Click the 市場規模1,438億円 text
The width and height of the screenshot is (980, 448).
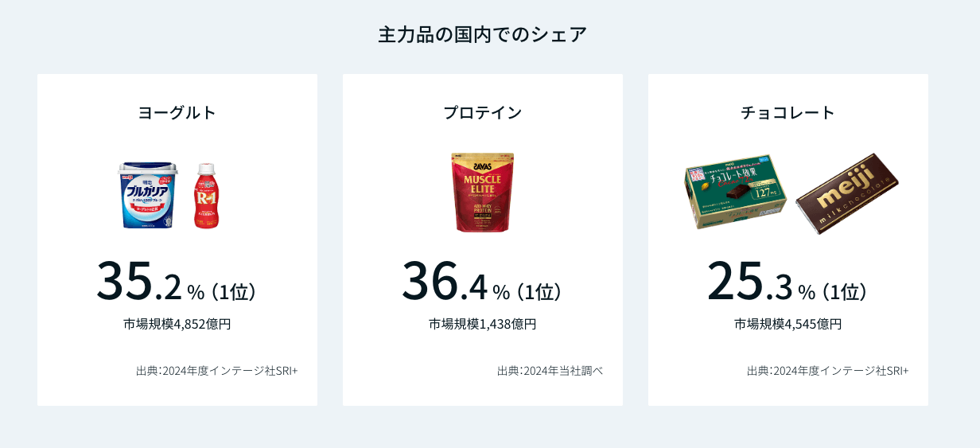pyautogui.click(x=482, y=324)
